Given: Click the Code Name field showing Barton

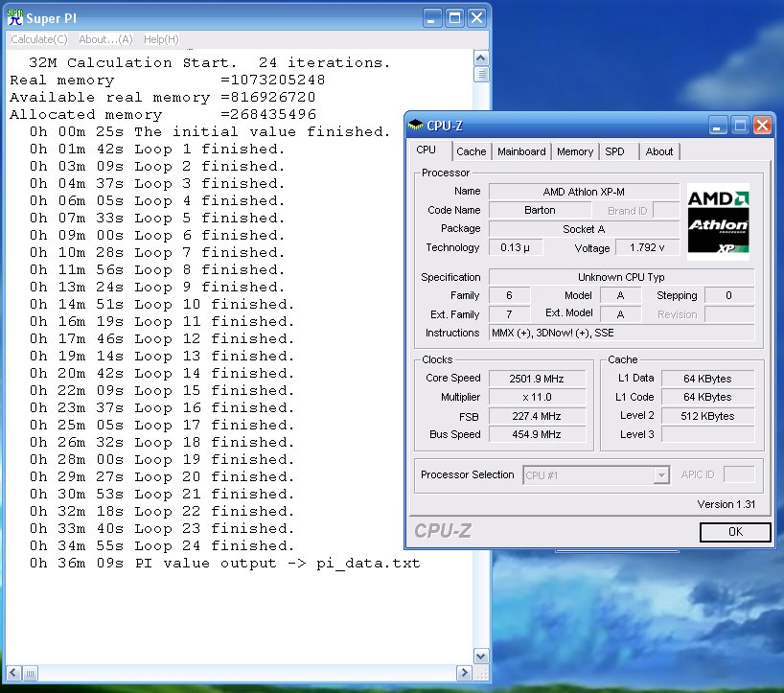Looking at the screenshot, I should click(540, 211).
